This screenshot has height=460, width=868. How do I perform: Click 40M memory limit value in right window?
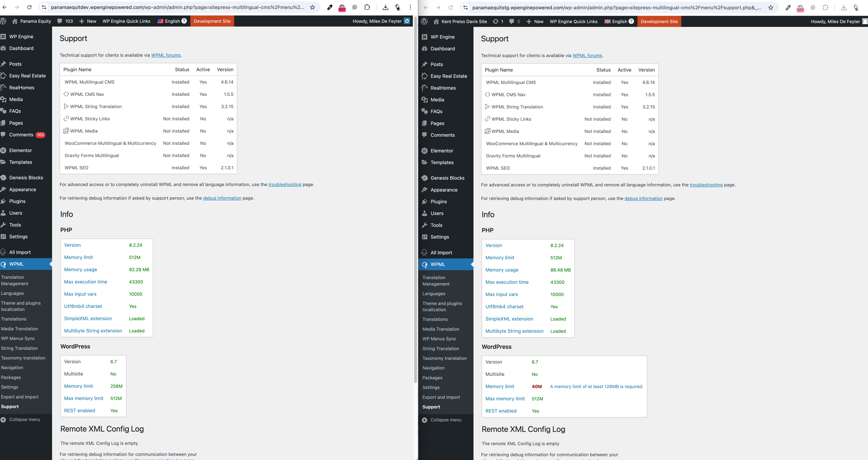coord(536,387)
